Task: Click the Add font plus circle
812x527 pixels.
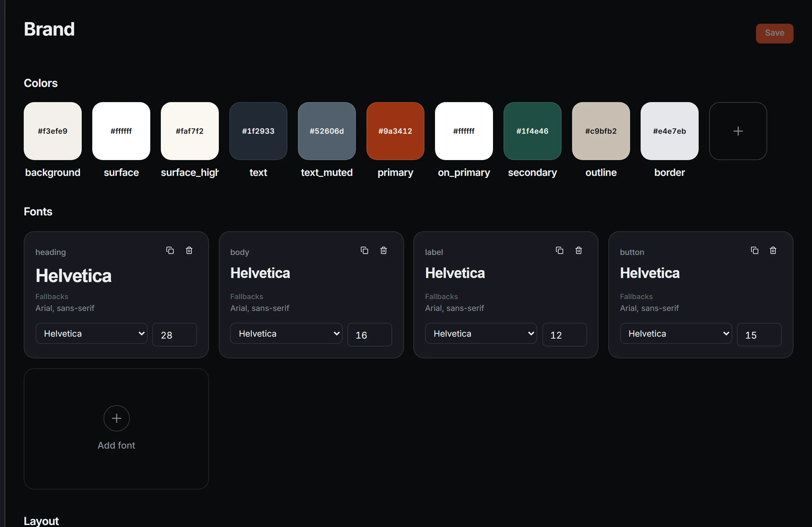Action: (x=116, y=418)
